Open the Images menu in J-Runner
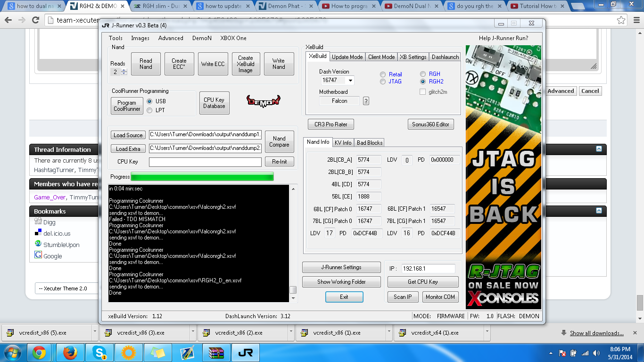 (x=140, y=38)
